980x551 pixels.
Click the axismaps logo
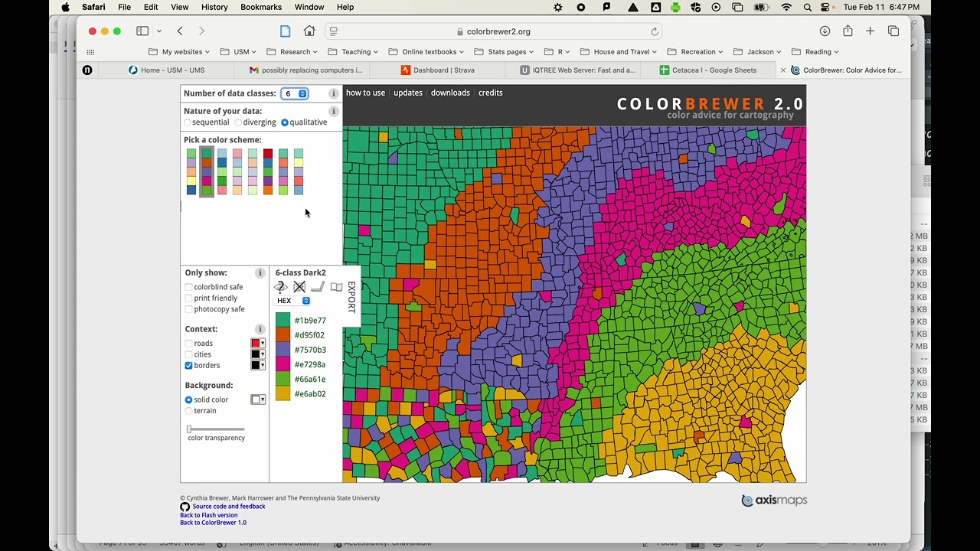pos(774,500)
